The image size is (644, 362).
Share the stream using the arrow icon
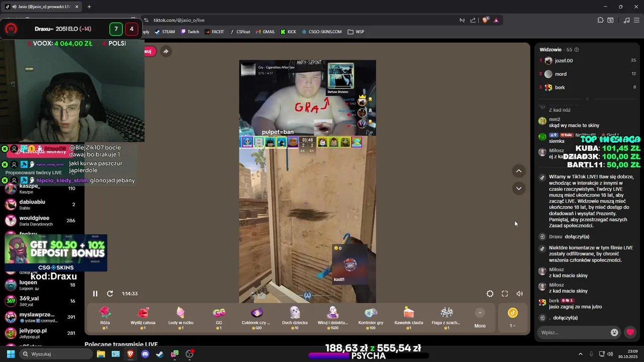click(166, 51)
